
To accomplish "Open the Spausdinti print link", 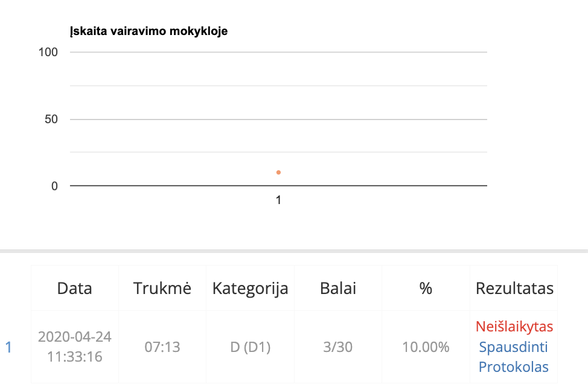I will pyautogui.click(x=513, y=347).
